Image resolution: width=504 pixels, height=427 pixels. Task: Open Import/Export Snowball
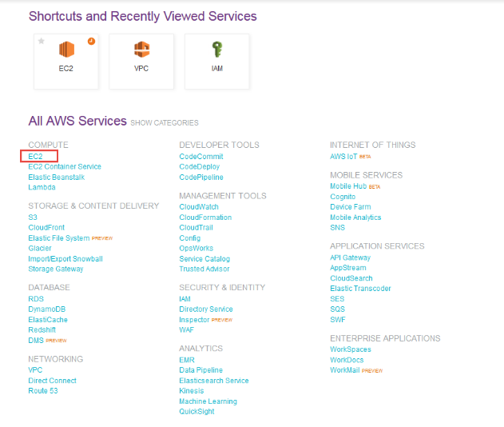pyautogui.click(x=65, y=259)
